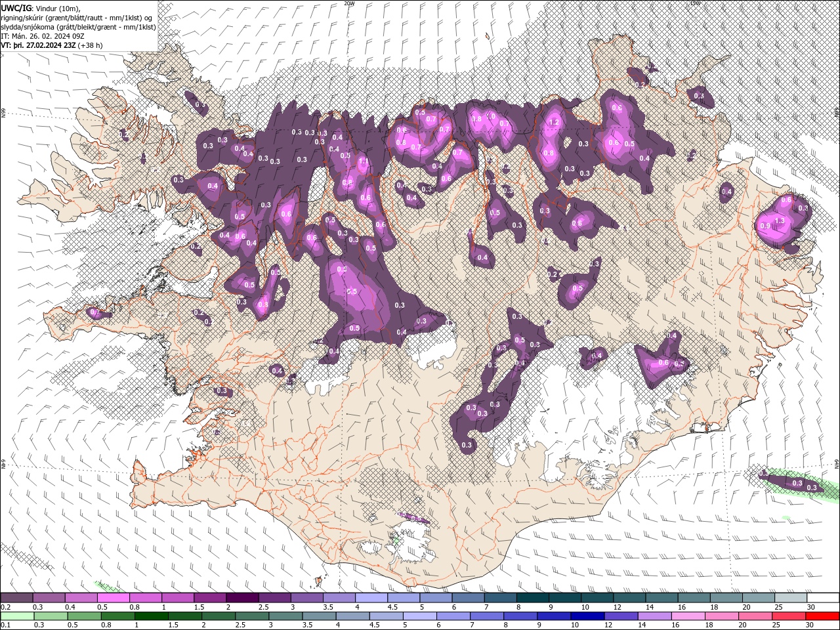Click the top legend swatch above 0.3
Viewport: 840px width, 630px height.
click(49, 598)
